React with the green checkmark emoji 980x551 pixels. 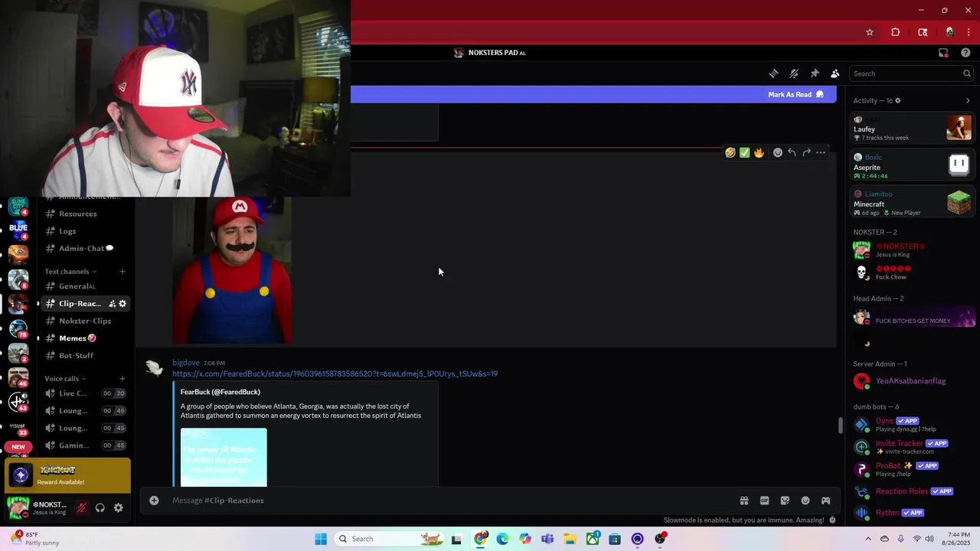pos(744,152)
